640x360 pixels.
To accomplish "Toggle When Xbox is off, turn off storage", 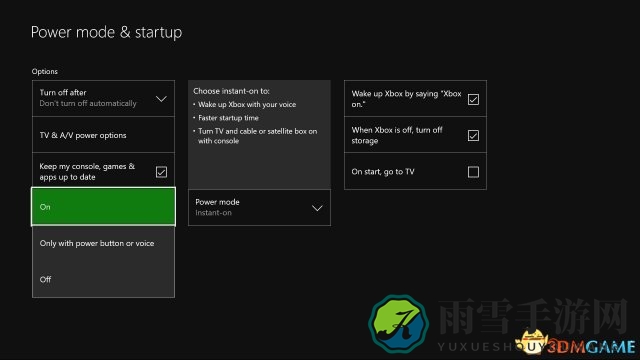I will 473,135.
